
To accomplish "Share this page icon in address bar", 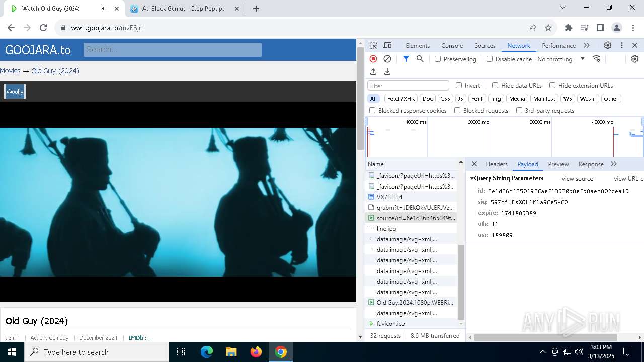I will [532, 28].
